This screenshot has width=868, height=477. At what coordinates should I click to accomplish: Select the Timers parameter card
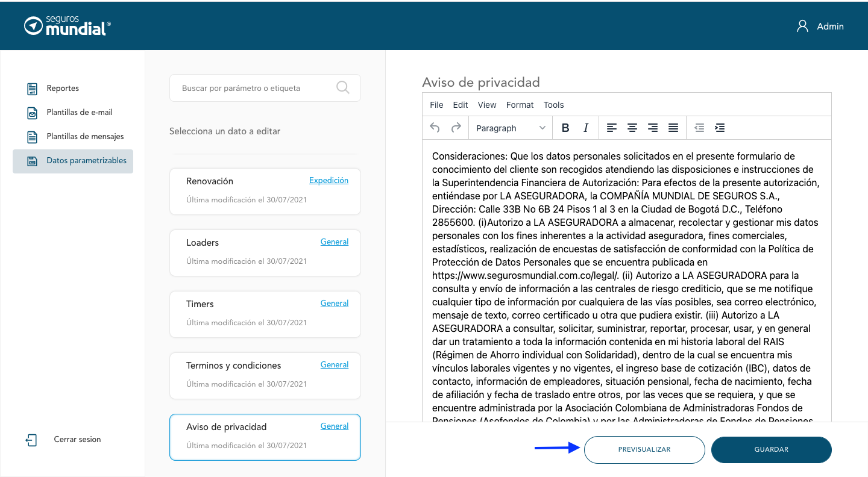265,314
